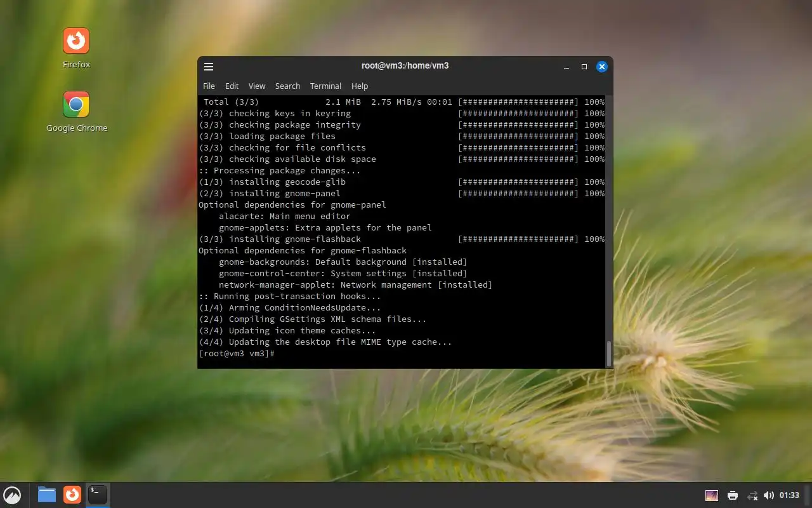Select the terminal taskbar button
This screenshot has height=508, width=812.
click(x=98, y=495)
